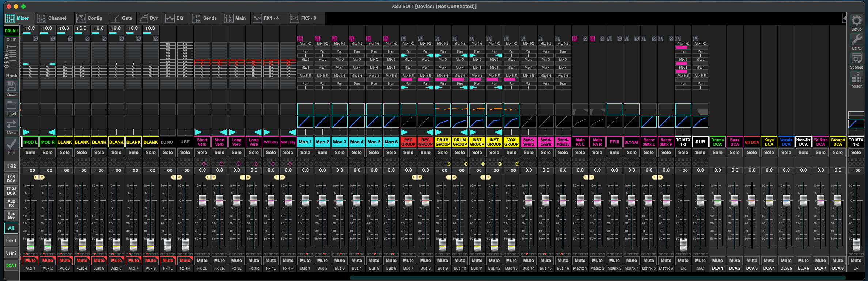Click the pan indicator on Short Verb Fx 2L

(x=202, y=132)
